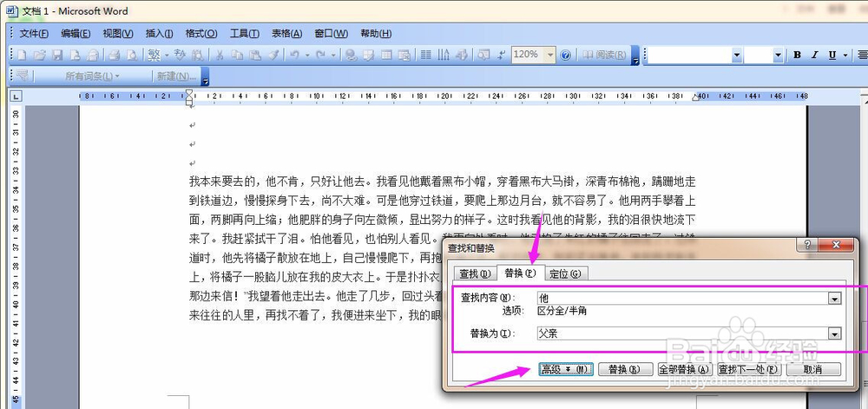Undo the last action
868x409 pixels.
pos(295,55)
